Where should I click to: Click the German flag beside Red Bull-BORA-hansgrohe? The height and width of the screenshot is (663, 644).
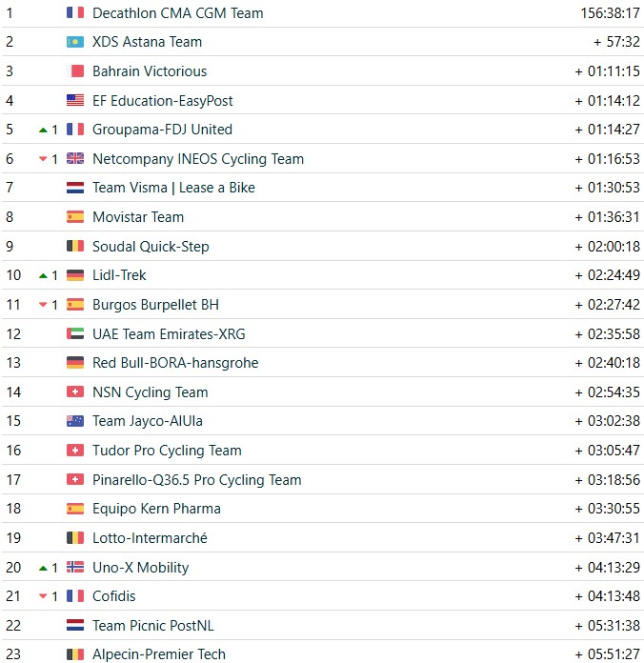[75, 363]
